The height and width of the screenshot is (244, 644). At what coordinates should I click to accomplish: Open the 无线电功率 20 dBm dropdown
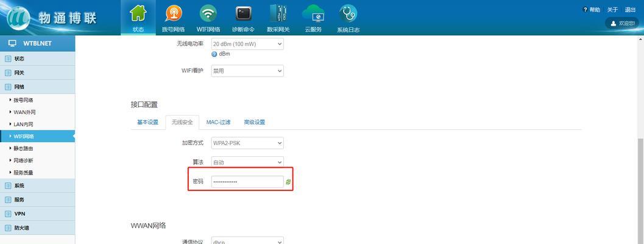(247, 44)
